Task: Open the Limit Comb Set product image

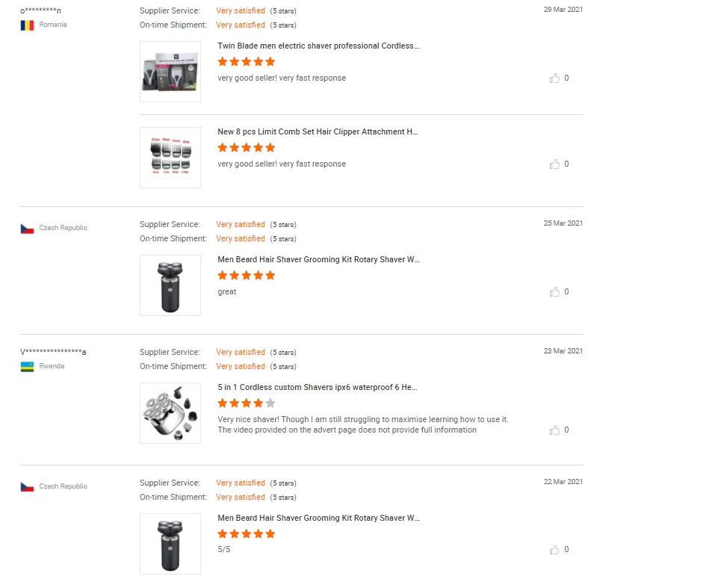Action: [170, 158]
